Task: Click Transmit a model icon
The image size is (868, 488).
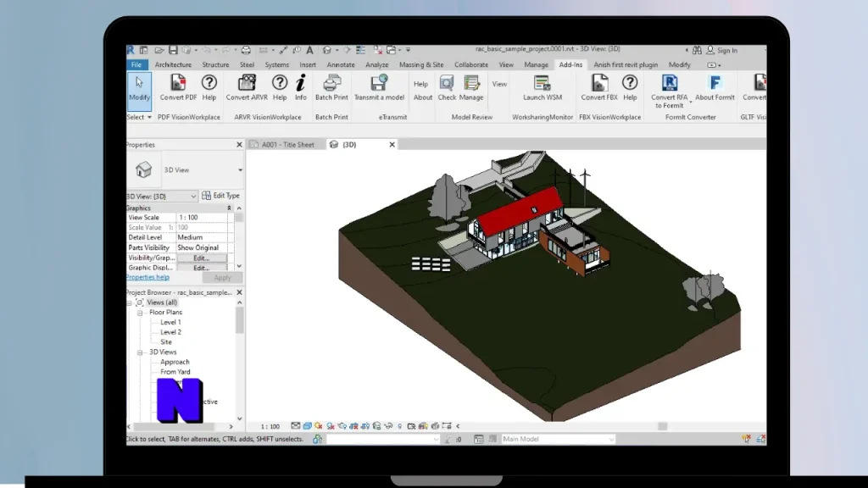Action: coord(379,84)
